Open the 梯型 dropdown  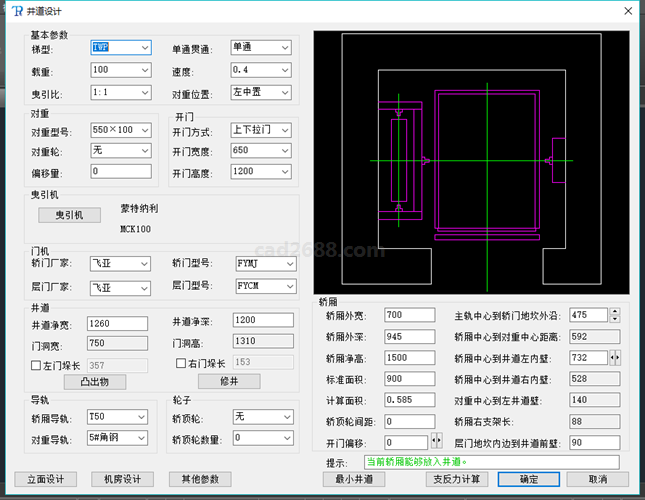coord(145,47)
